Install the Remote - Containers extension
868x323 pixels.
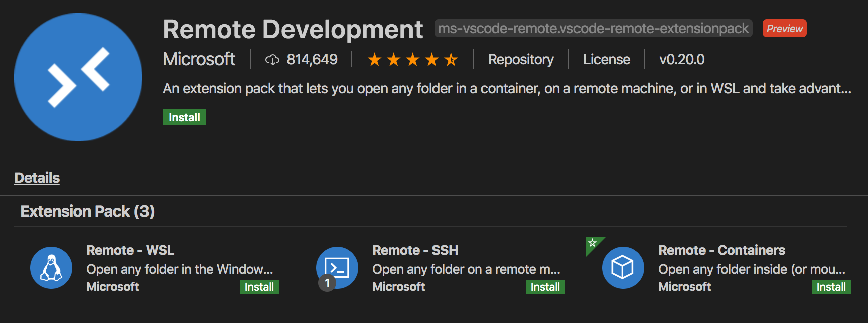(x=831, y=287)
